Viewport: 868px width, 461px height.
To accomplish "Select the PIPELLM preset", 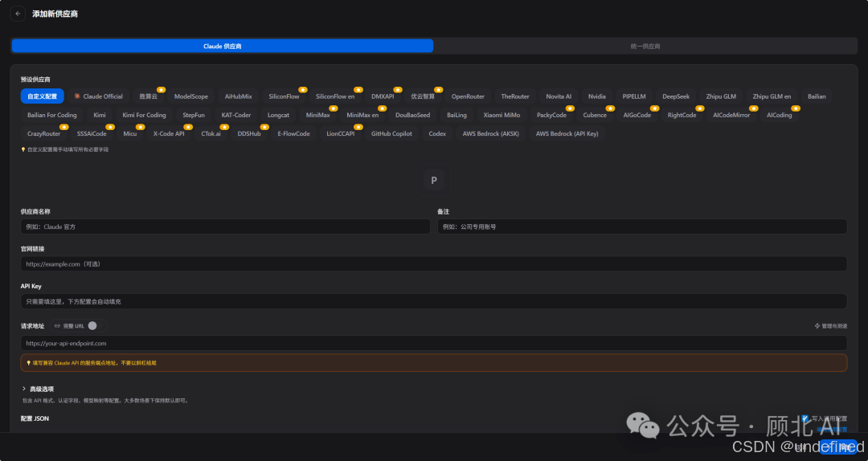I will click(634, 96).
